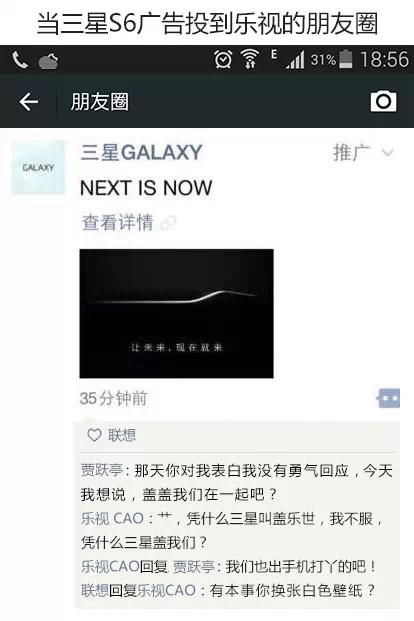Image resolution: width=414 pixels, height=621 pixels.
Task: Open the GALAXY avatar thumbnail
Action: [38, 168]
